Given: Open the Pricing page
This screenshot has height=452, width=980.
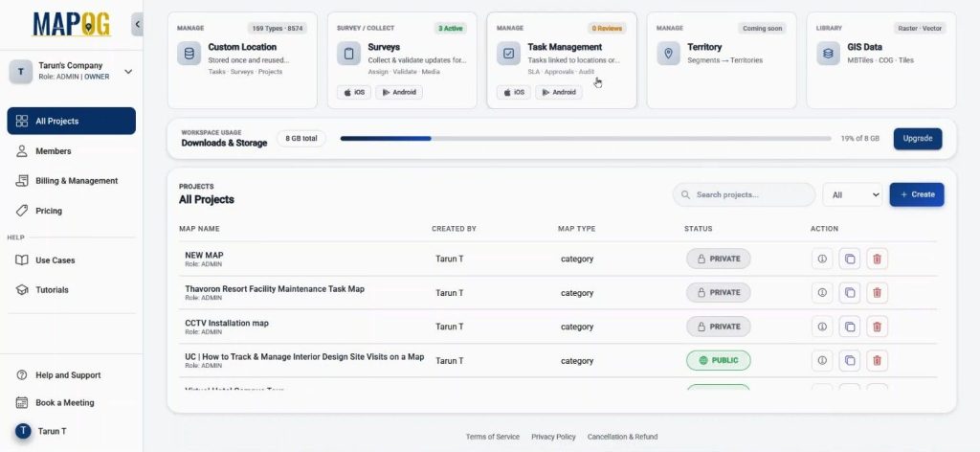Looking at the screenshot, I should coord(71,211).
